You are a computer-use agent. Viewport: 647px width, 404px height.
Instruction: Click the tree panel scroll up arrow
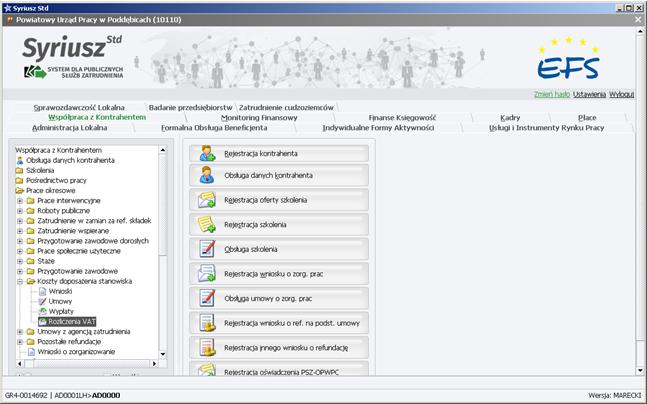pyautogui.click(x=163, y=150)
